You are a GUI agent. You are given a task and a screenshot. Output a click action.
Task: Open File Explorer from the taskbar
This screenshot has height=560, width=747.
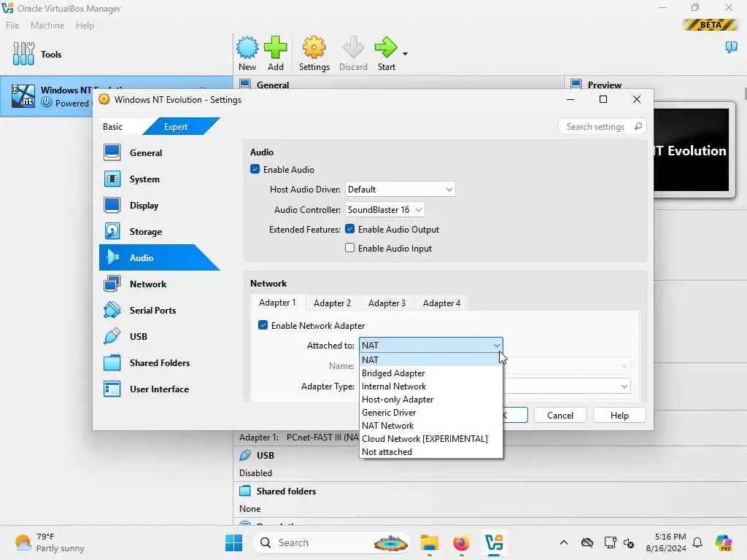click(429, 542)
